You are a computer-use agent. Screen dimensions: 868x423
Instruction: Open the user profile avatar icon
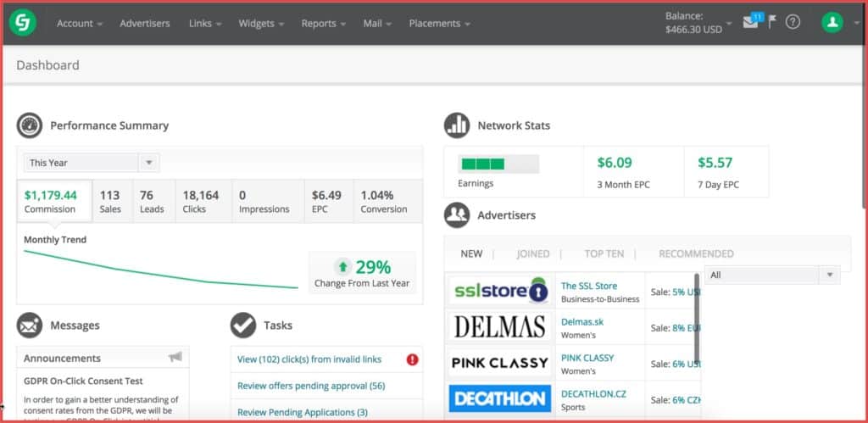(x=832, y=22)
